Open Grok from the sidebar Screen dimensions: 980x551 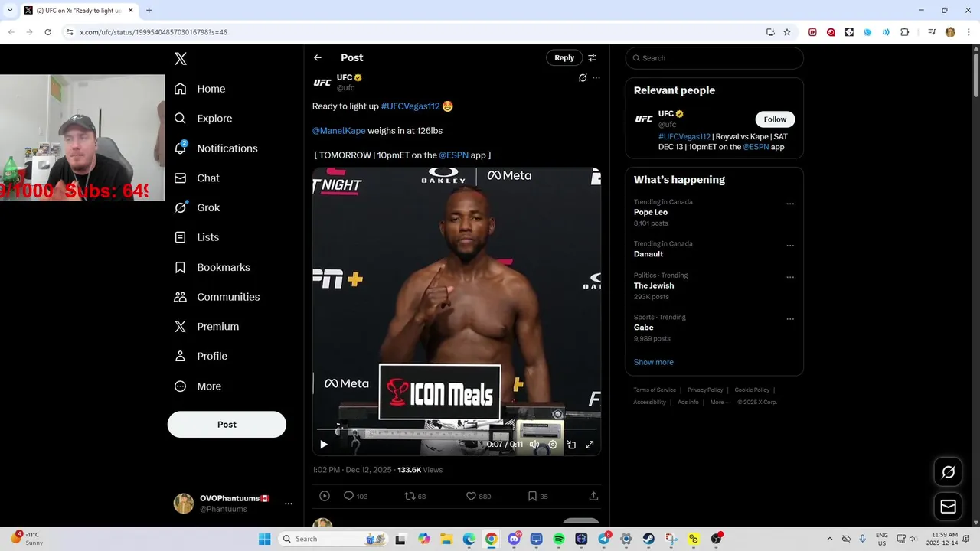point(197,207)
